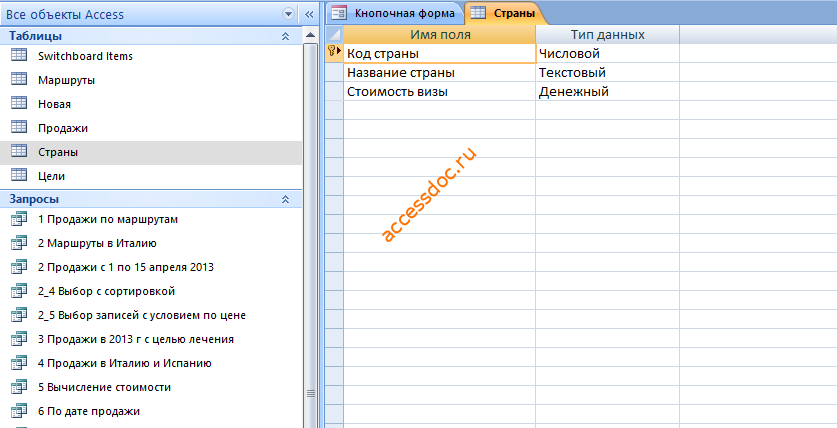The height and width of the screenshot is (428, 837).
Task: Collapse the Таблицы group
Action: coord(286,36)
